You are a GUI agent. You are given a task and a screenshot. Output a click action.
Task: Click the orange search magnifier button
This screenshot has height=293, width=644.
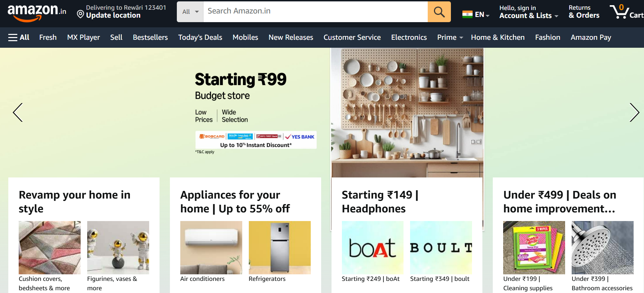pyautogui.click(x=439, y=12)
